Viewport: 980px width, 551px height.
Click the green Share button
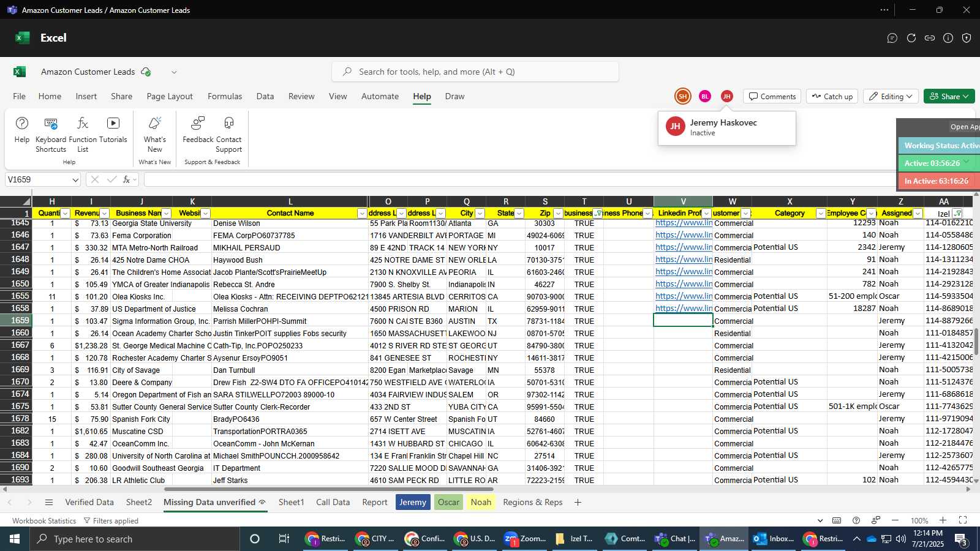click(949, 96)
